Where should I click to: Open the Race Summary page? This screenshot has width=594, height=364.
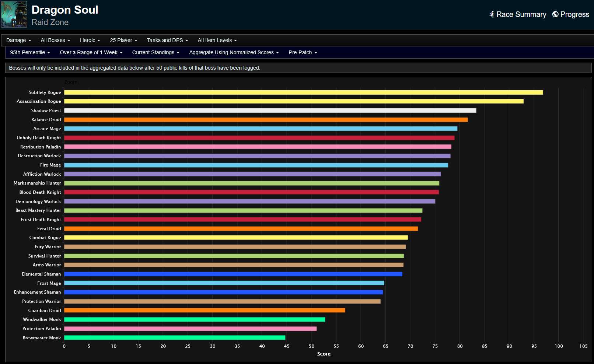tap(521, 14)
